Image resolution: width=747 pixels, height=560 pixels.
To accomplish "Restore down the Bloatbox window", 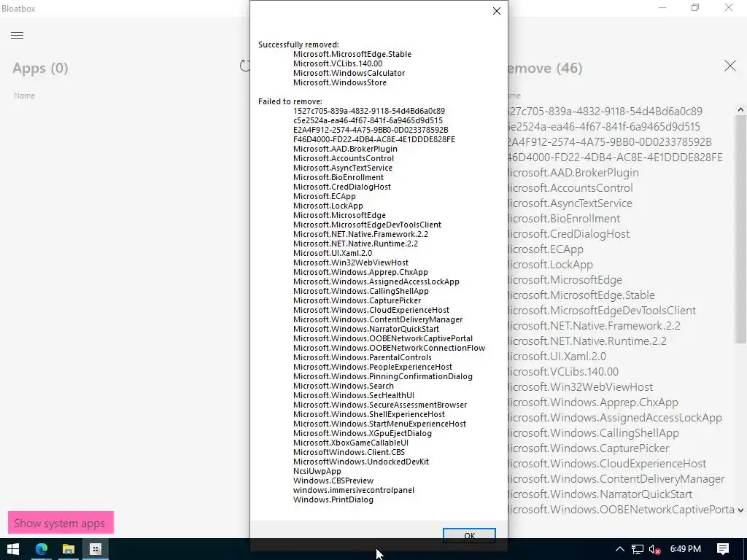I will click(695, 8).
